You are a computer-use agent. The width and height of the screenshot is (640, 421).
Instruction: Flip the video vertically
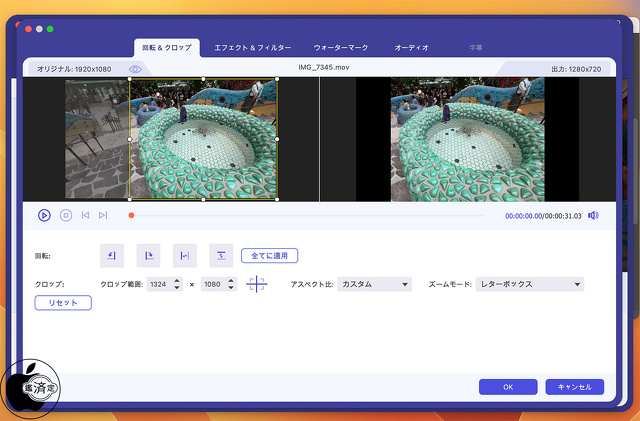(x=221, y=256)
